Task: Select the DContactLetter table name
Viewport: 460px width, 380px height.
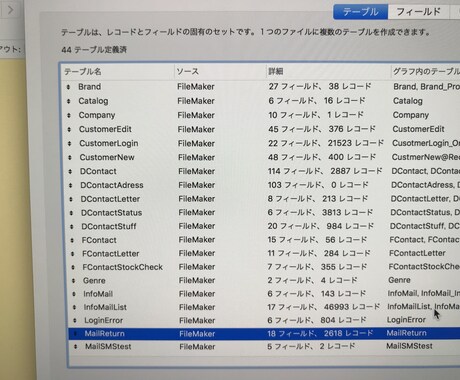Action: click(110, 199)
